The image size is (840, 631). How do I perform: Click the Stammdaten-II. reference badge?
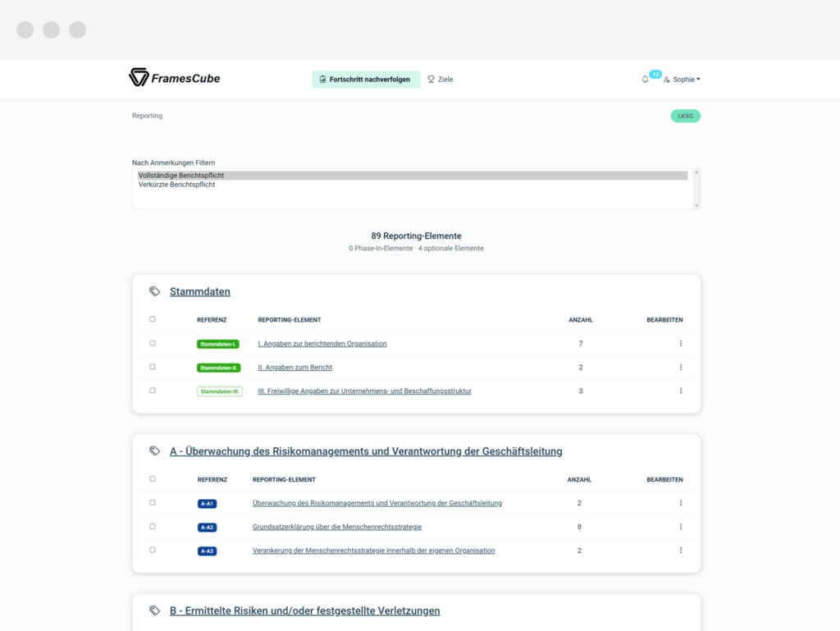click(218, 368)
